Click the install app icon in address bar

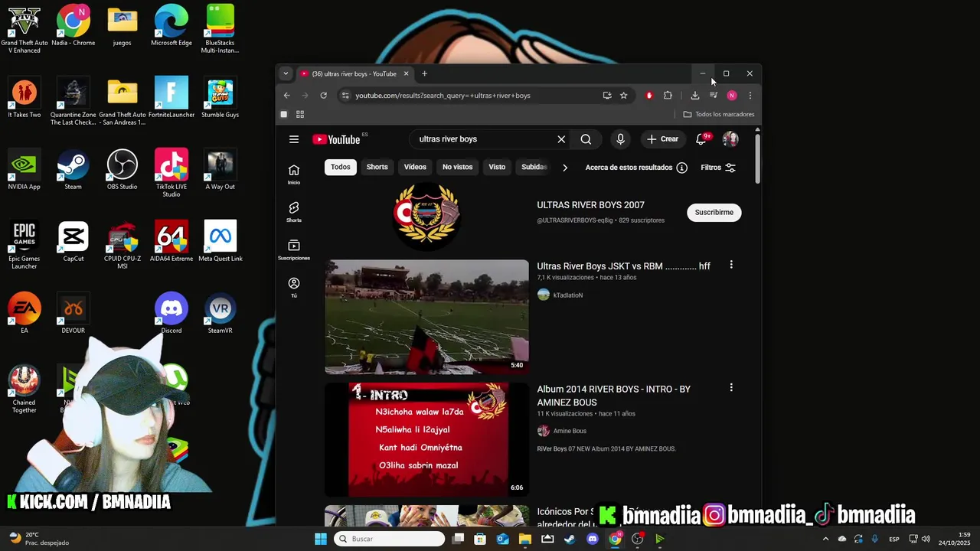tap(607, 96)
